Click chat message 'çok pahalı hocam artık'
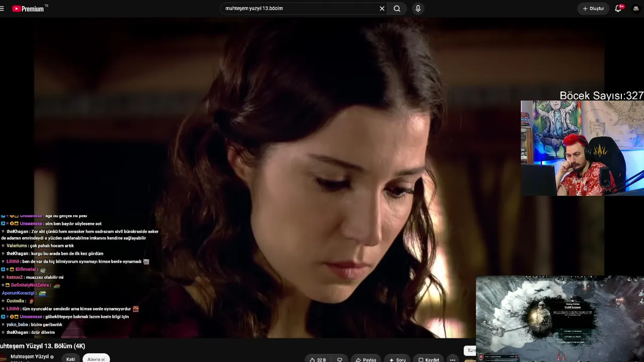Viewport: 644px width, 362px height. (52, 246)
